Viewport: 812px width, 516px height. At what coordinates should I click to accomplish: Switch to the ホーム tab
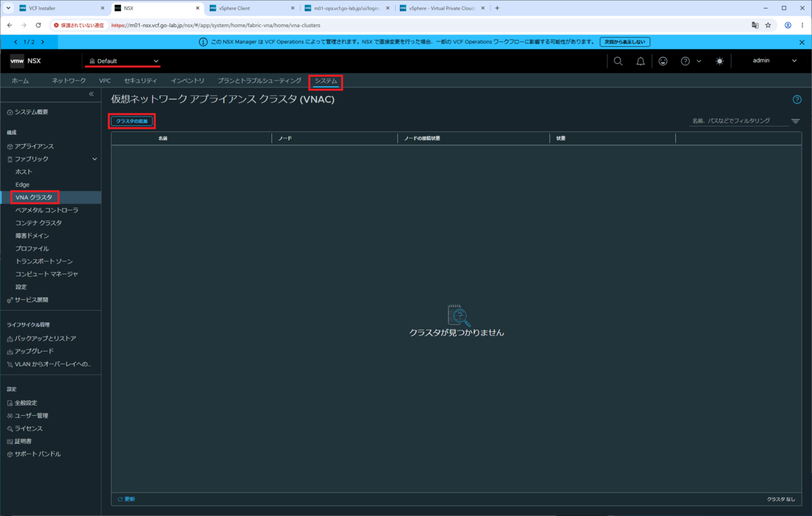coord(20,81)
